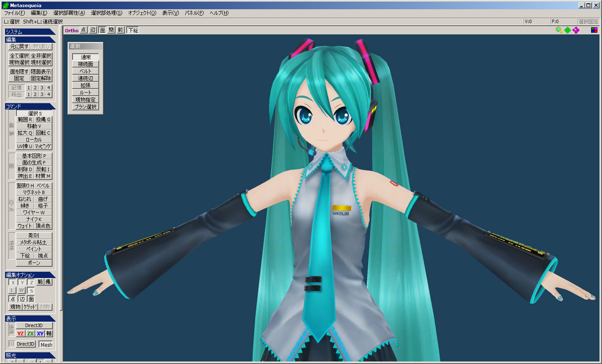The width and height of the screenshot is (602, 364).
Task: Choose the 頂点色 vertex color command
Action: pyautogui.click(x=43, y=226)
